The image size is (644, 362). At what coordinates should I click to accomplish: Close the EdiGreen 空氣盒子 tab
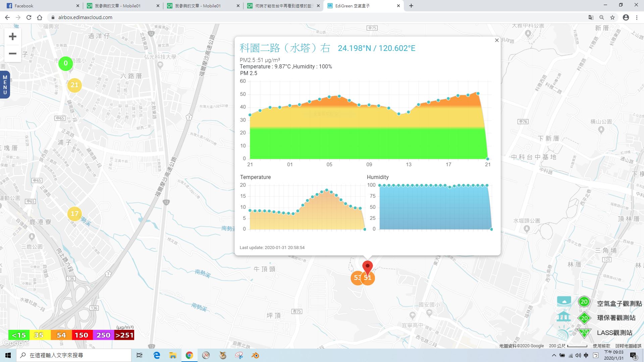point(398,6)
